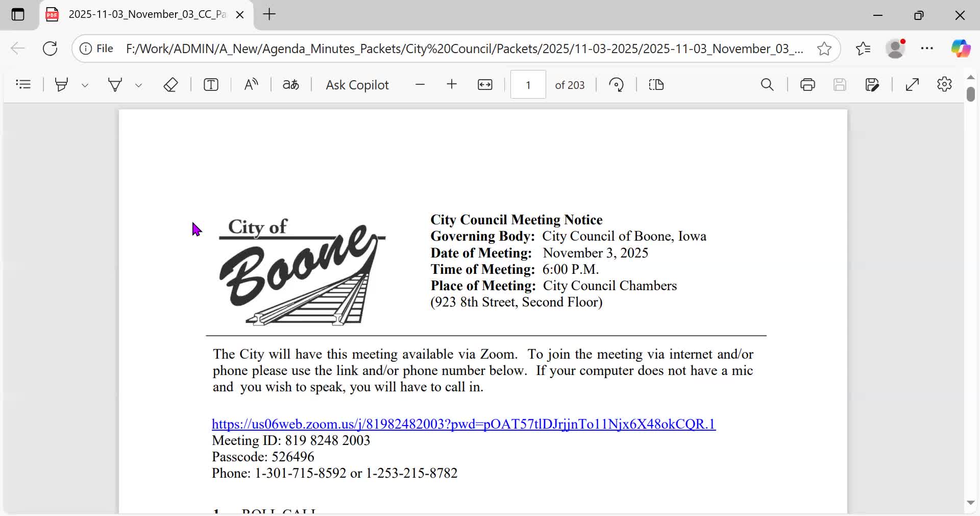Viewport: 980px width, 516px height.
Task: Open PDF viewer settings gear
Action: (944, 84)
